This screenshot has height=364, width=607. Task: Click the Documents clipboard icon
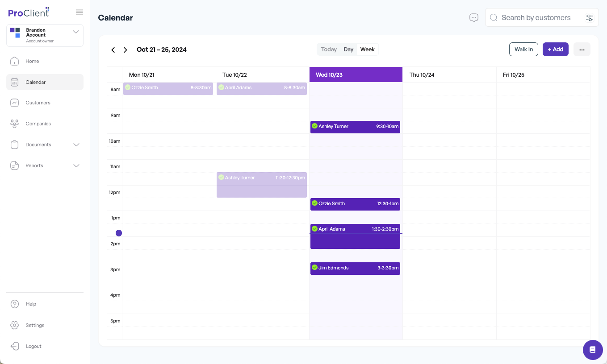click(x=15, y=145)
